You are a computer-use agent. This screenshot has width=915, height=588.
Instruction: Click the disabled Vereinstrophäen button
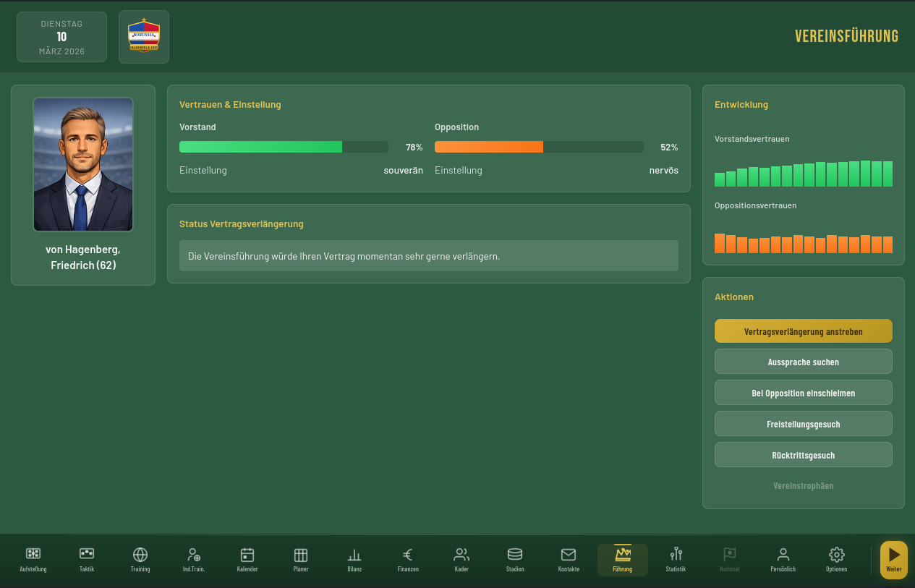pos(804,486)
